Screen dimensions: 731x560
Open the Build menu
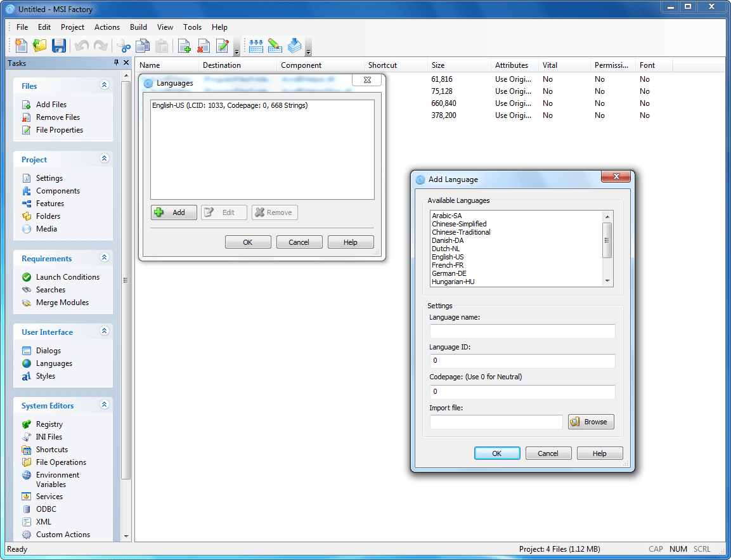(x=138, y=27)
